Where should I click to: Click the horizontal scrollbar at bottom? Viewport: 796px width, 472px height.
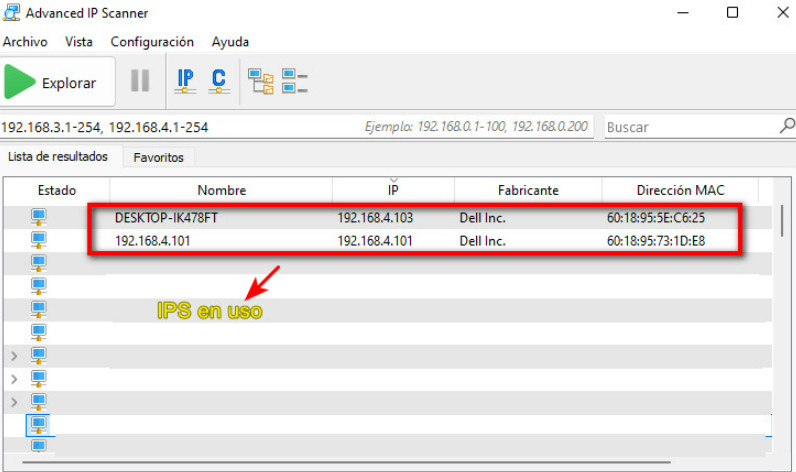click(347, 462)
